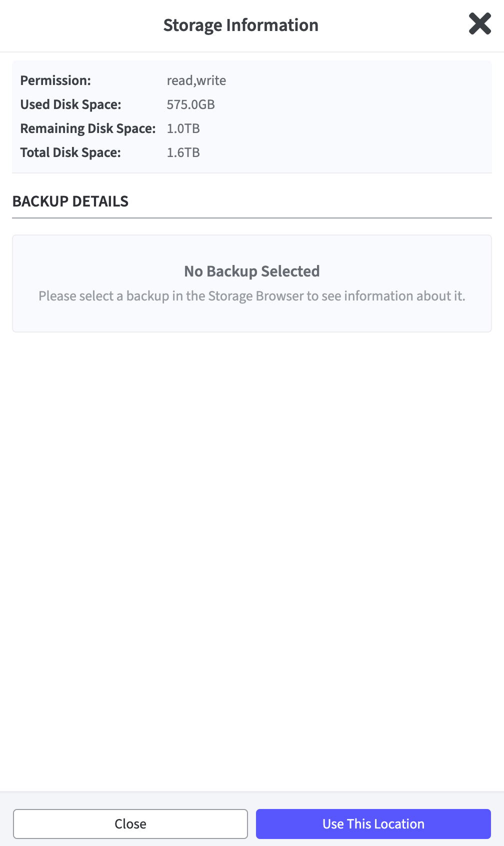The image size is (504, 846).
Task: Click the Total Disk Space label
Action: [70, 152]
